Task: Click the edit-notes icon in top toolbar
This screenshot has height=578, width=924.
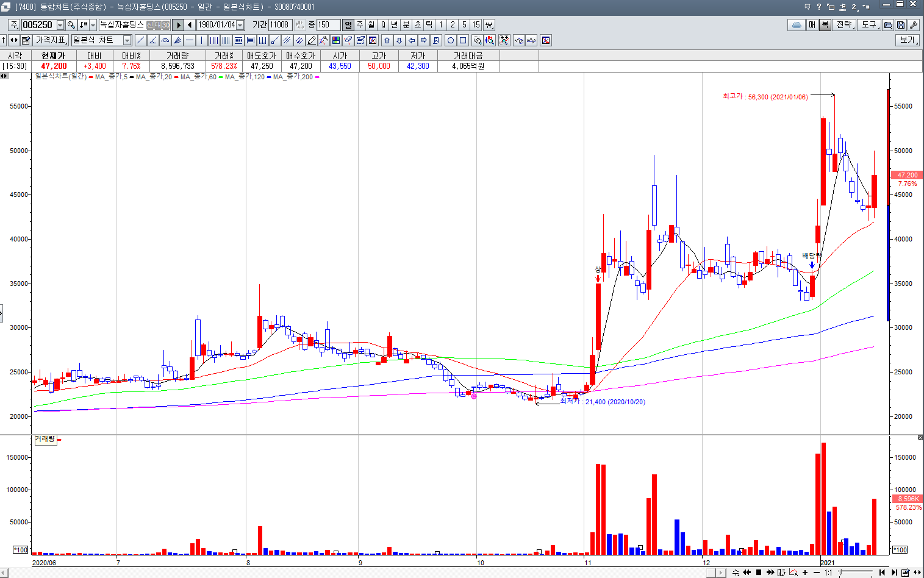Action: tap(26, 40)
